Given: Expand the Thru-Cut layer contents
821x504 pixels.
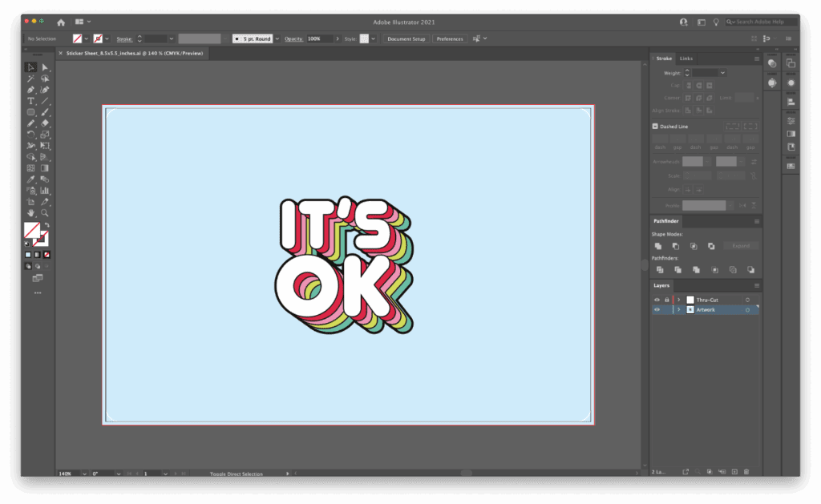Looking at the screenshot, I should [678, 300].
